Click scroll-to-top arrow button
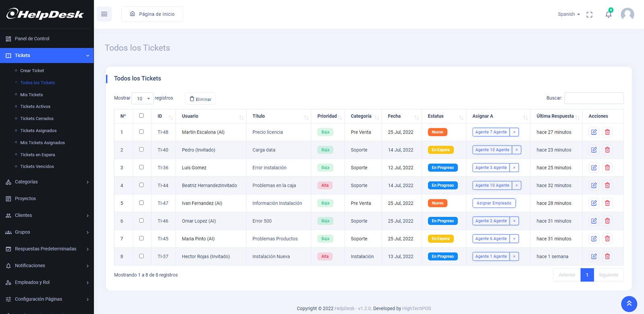 (629, 304)
